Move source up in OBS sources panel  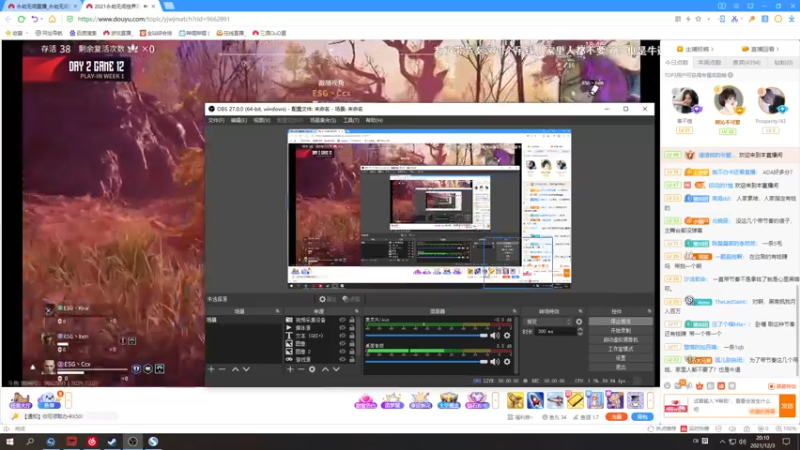(x=325, y=369)
